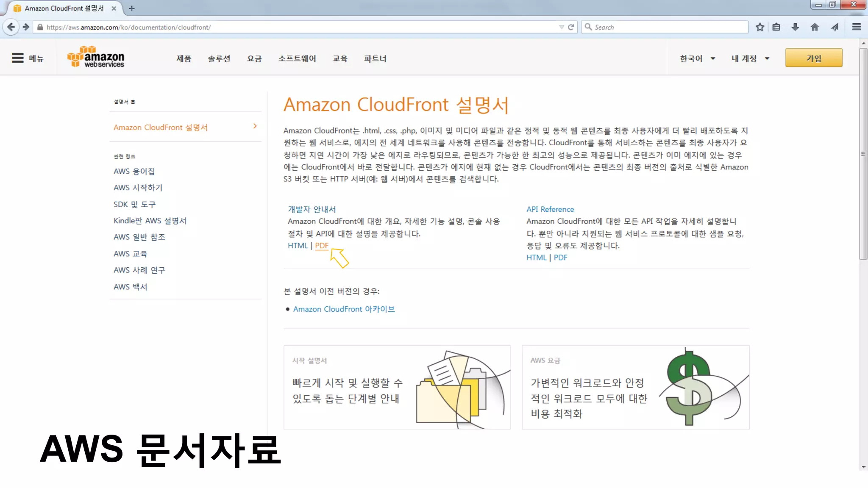This screenshot has height=488, width=868.
Task: Open AWS 사례 연구 link
Action: coord(139,270)
